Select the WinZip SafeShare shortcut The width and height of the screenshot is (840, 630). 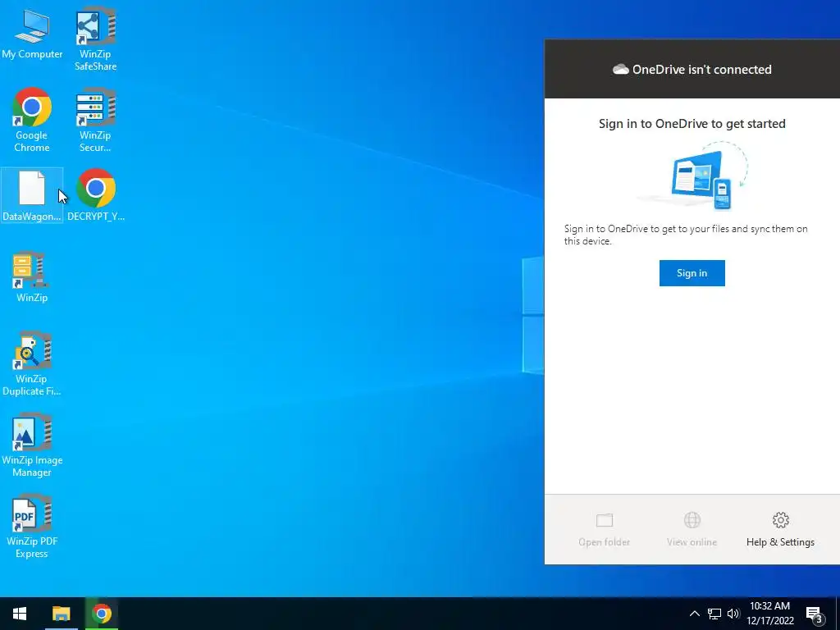point(95,39)
